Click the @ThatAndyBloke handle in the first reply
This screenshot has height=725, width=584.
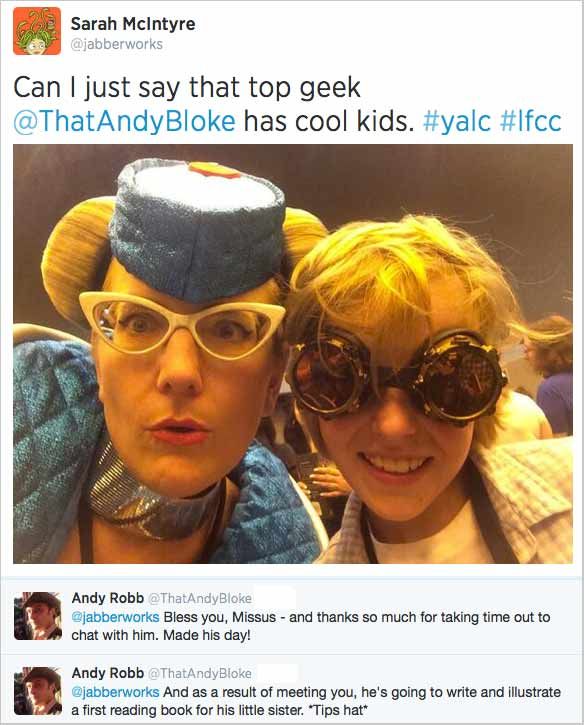pos(199,598)
